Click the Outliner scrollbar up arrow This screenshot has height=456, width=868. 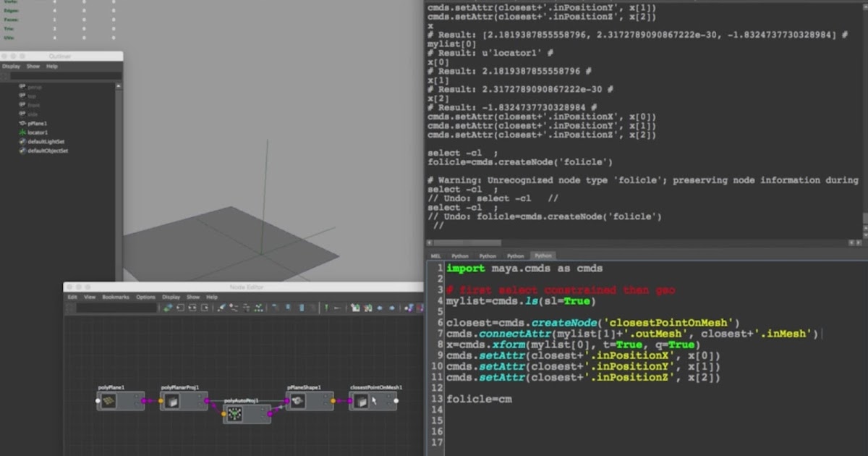pos(119,86)
